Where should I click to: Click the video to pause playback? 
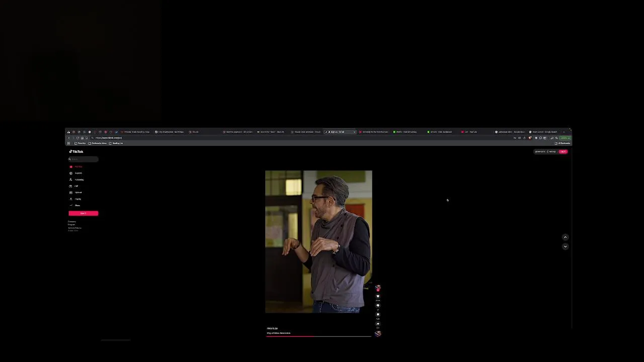coord(318,241)
